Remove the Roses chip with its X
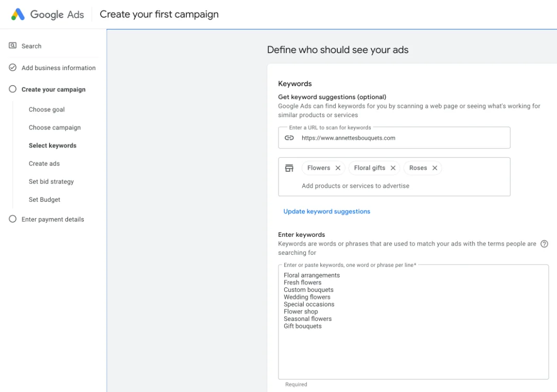 pyautogui.click(x=435, y=168)
